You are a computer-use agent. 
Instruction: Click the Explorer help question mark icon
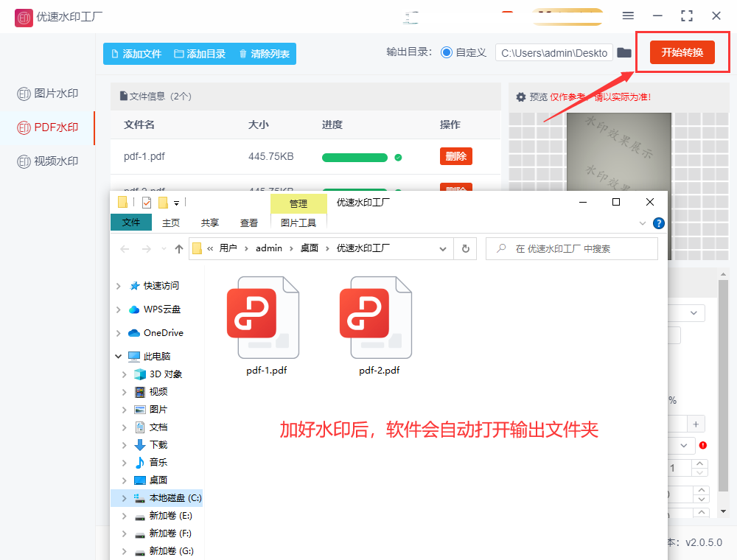pos(658,223)
